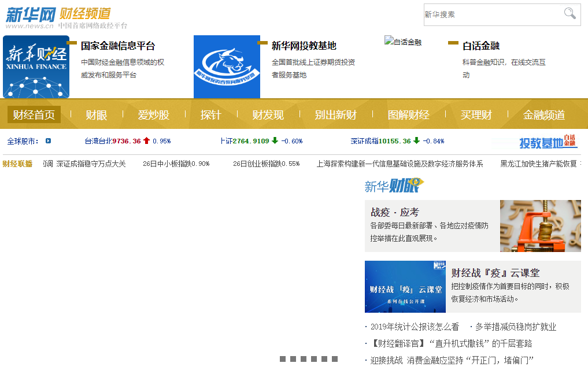The height and width of the screenshot is (374, 588).
Task: Open the 买理财 nav tab
Action: pos(476,114)
